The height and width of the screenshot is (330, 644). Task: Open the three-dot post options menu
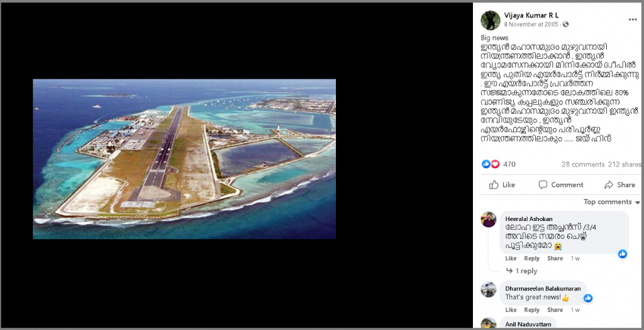pyautogui.click(x=632, y=20)
